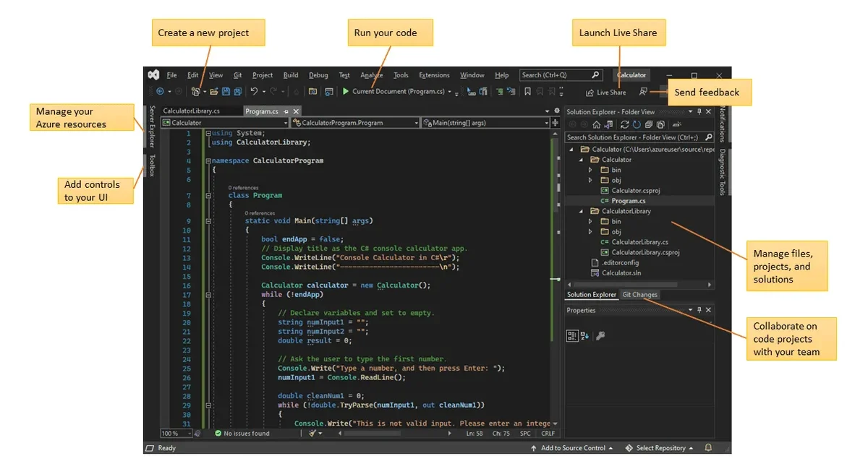
Task: Toggle auto-hide pin on Solution Explorer
Action: 699,112
